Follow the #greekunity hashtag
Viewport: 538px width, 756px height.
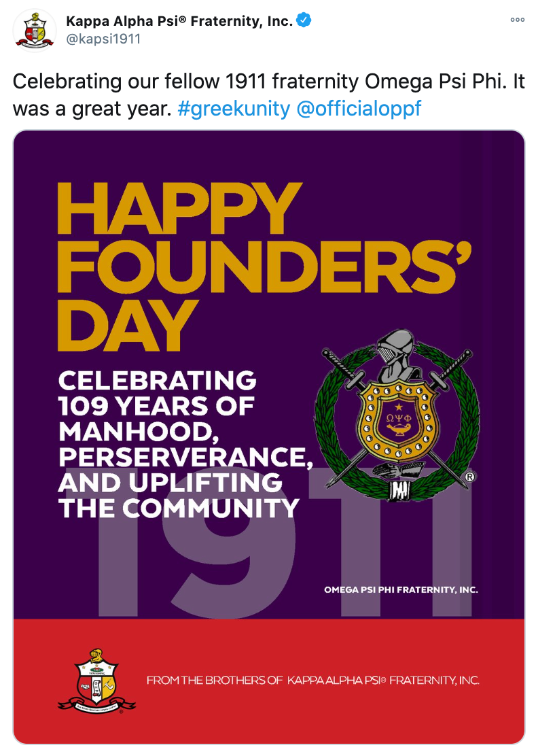point(233,108)
